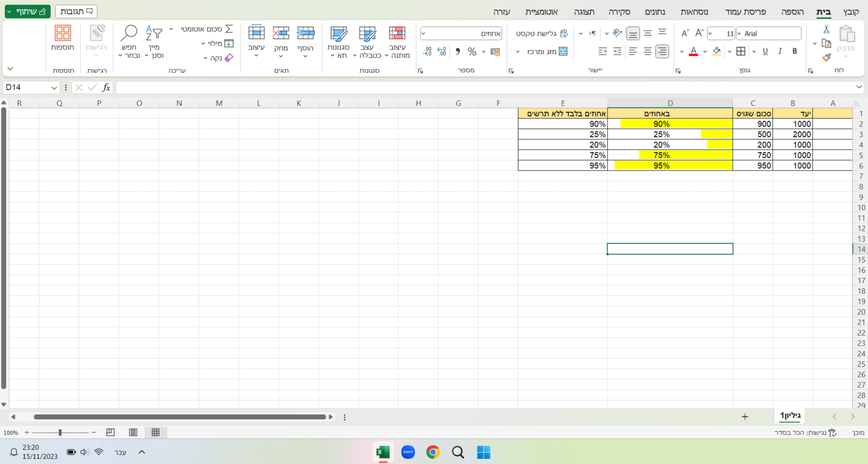Image resolution: width=868 pixels, height=464 pixels.
Task: Click increase indent icon
Action: click(x=617, y=51)
